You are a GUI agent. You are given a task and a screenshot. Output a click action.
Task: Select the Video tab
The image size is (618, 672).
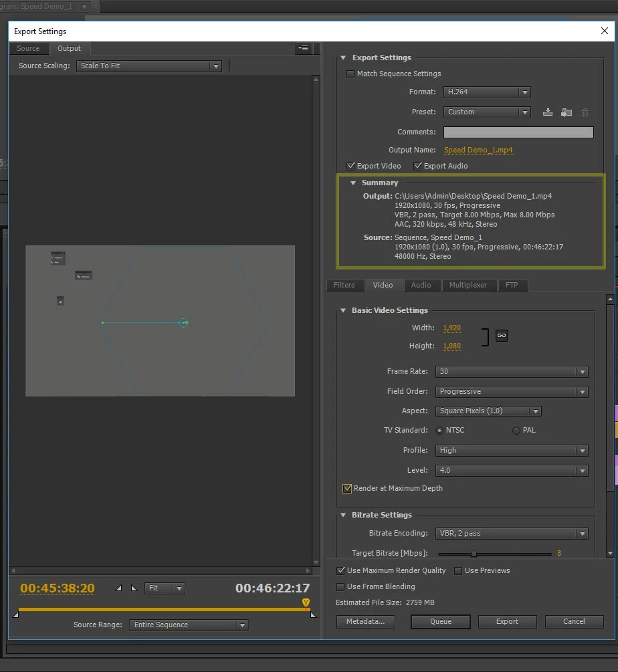[x=383, y=285]
